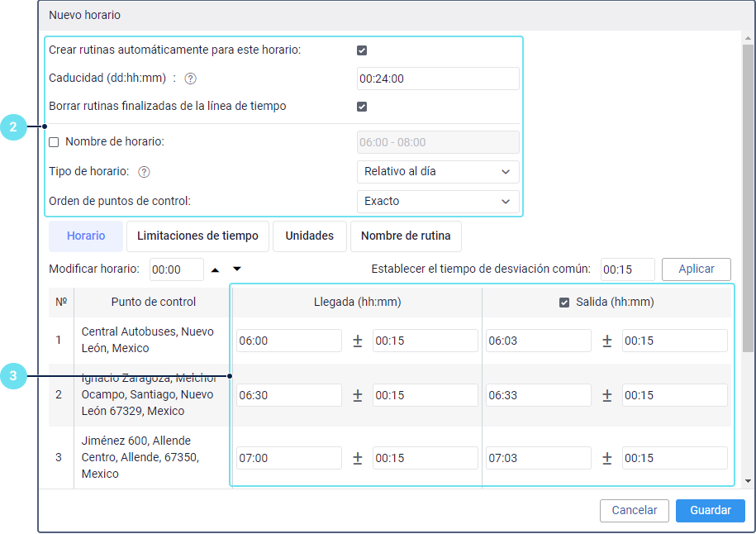
Task: Go to Nombre de rutina tab
Action: pyautogui.click(x=406, y=236)
